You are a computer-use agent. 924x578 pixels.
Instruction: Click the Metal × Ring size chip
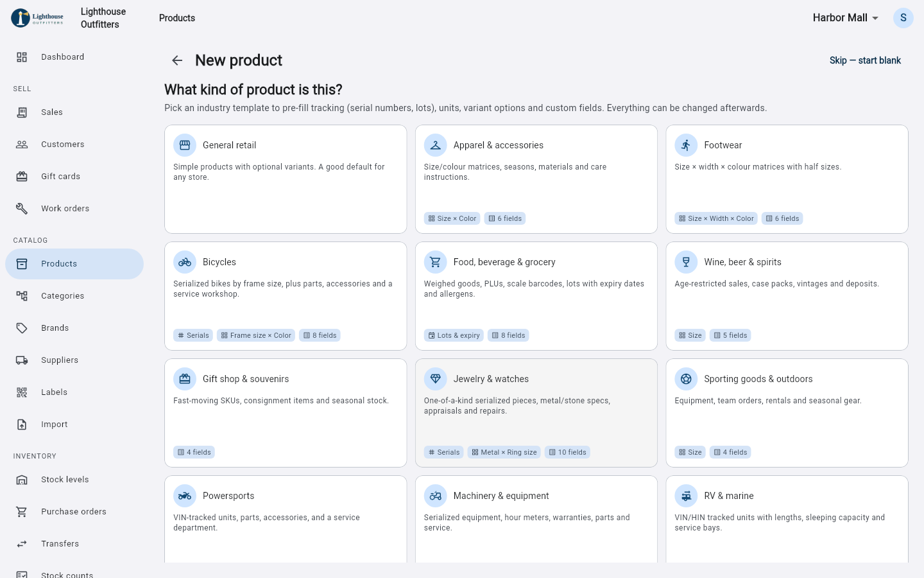(x=504, y=452)
